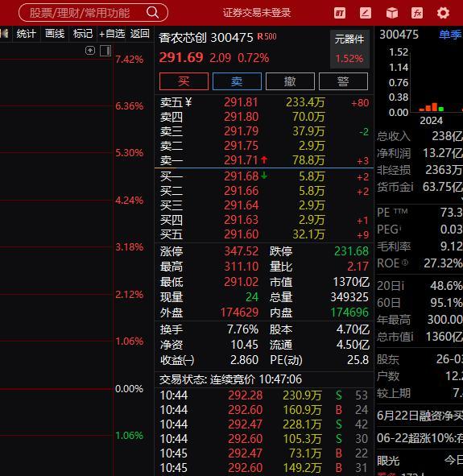Screen dimensions: 463x476
Task: Add stock via +自选
Action: click(x=112, y=33)
